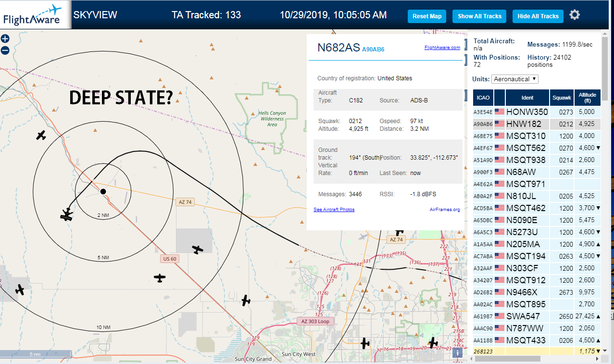Select the HNW182 aircraft row
Image resolution: width=614 pixels, height=364 pixels.
point(537,124)
